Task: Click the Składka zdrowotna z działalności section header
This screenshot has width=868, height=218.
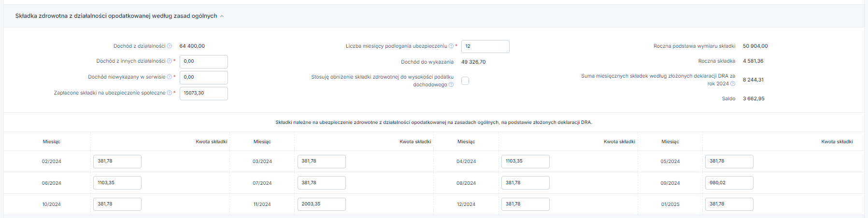Action: [x=116, y=16]
